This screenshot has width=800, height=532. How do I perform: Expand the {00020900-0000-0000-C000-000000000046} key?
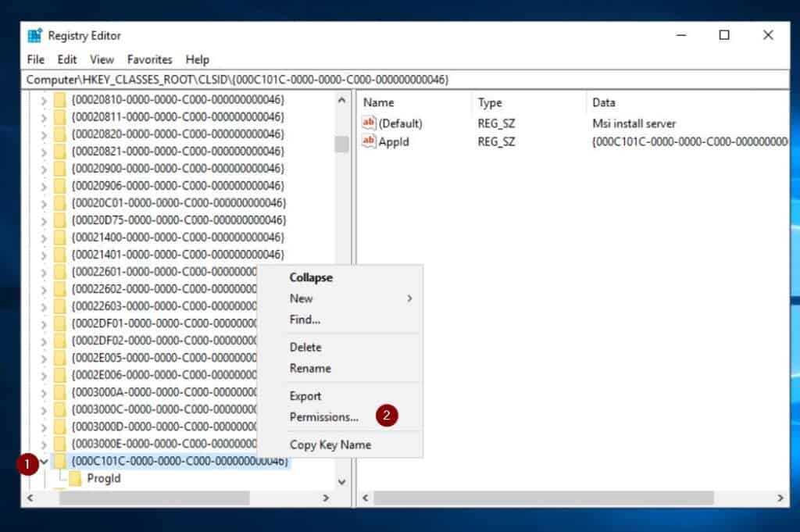[44, 170]
